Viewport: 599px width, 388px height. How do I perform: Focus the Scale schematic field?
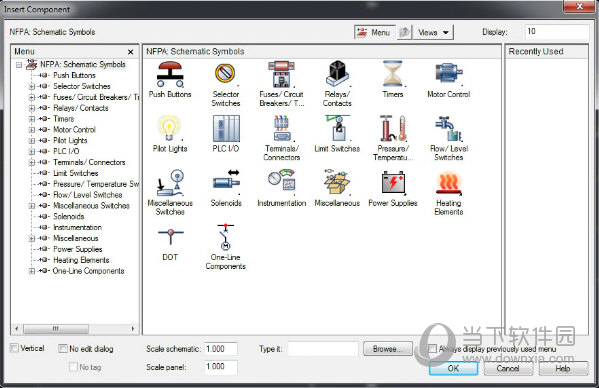click(x=221, y=349)
